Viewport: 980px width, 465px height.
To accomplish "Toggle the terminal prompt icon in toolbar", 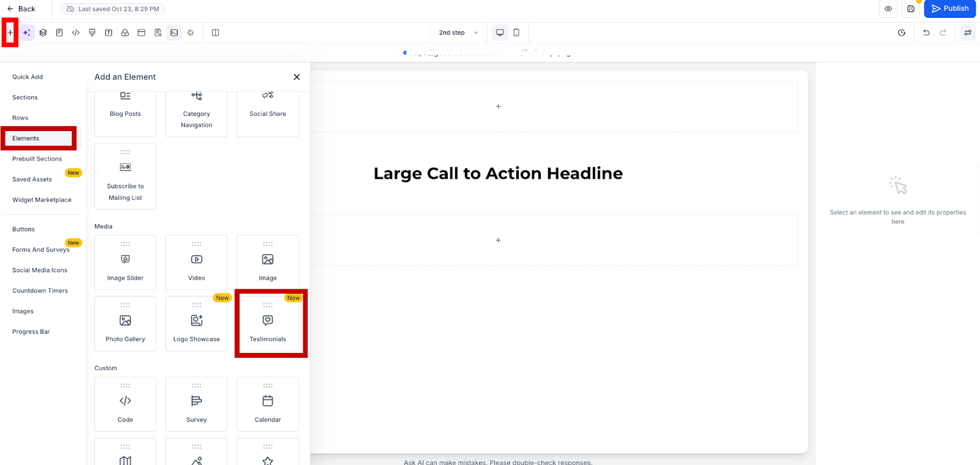I will 175,32.
